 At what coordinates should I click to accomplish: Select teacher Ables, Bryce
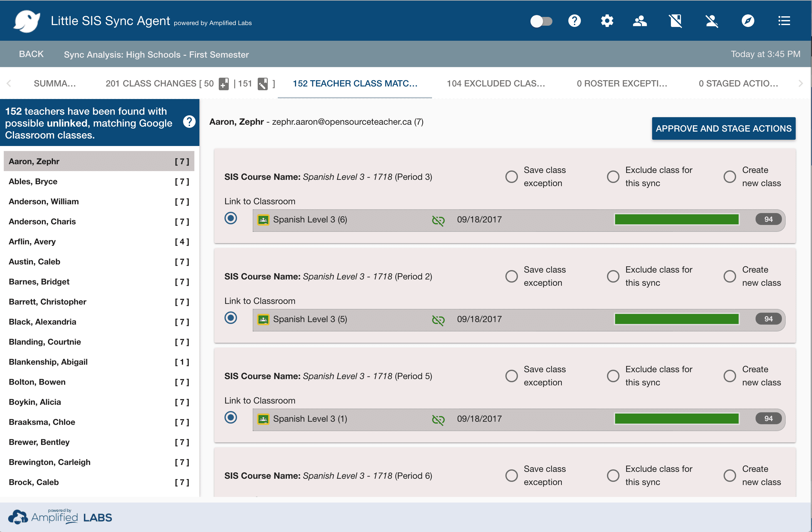[99, 181]
